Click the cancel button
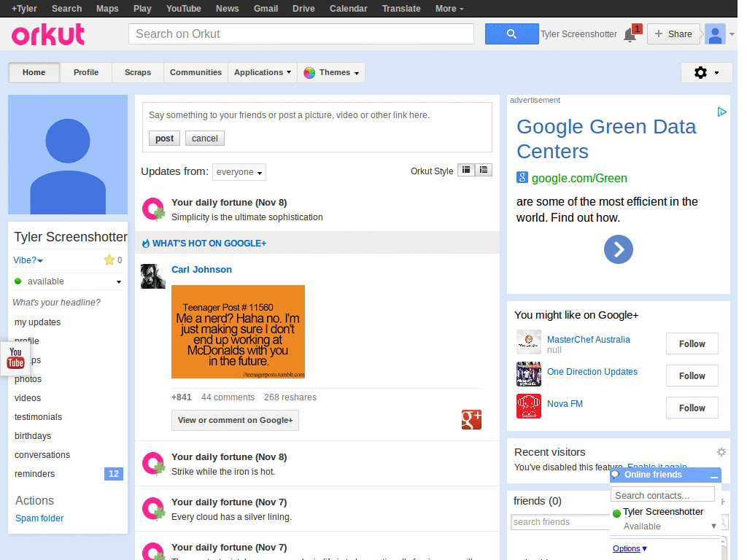This screenshot has width=747, height=560. coord(204,138)
